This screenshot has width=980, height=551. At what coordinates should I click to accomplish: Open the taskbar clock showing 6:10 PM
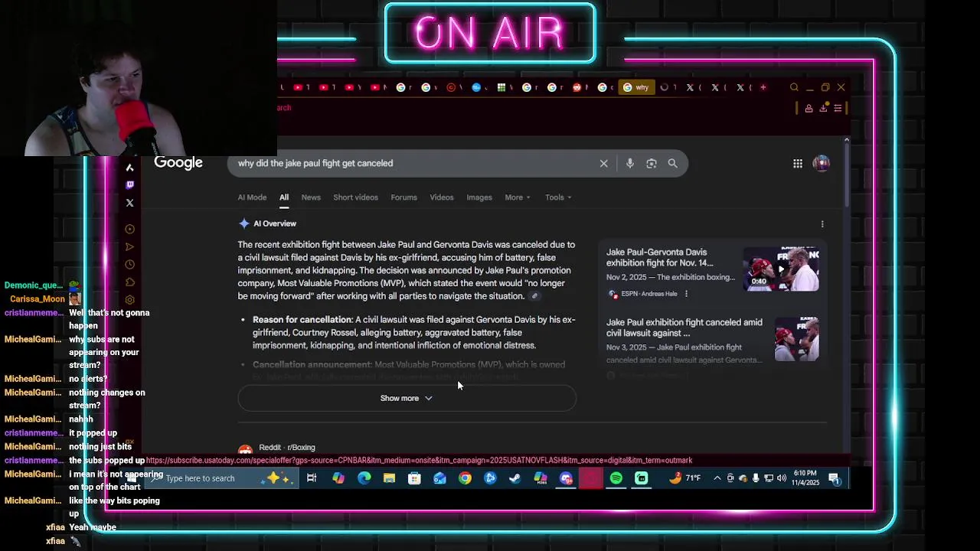(x=805, y=478)
